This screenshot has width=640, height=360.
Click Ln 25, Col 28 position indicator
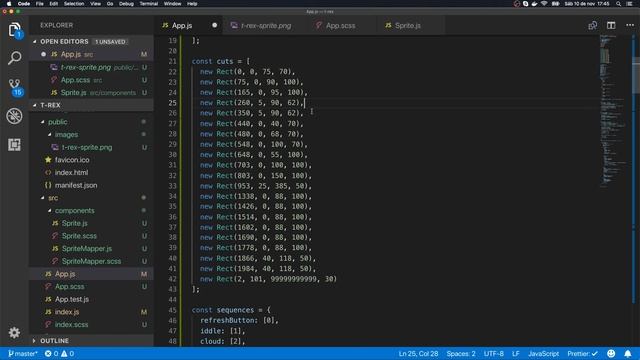click(x=418, y=353)
